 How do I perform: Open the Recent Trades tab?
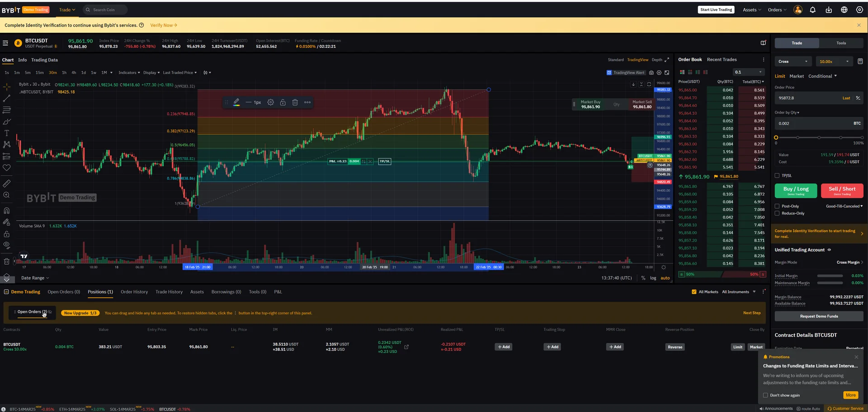click(722, 60)
